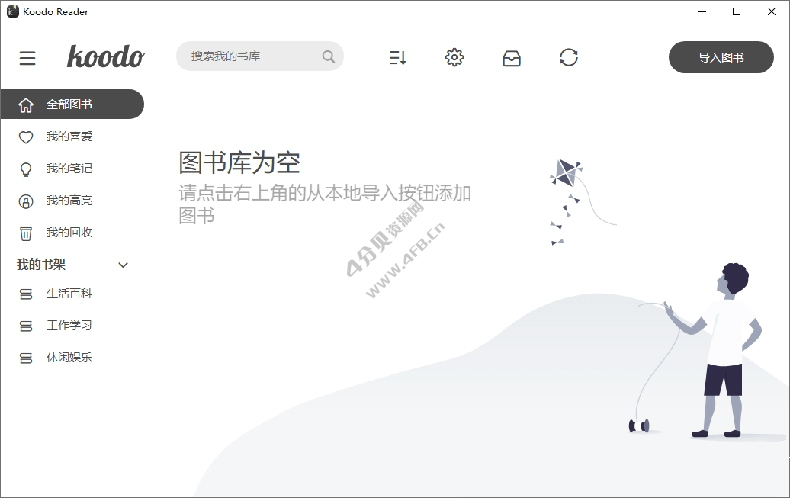Image resolution: width=790 pixels, height=498 pixels.
Task: Click the backup inbox tray icon
Action: click(511, 58)
